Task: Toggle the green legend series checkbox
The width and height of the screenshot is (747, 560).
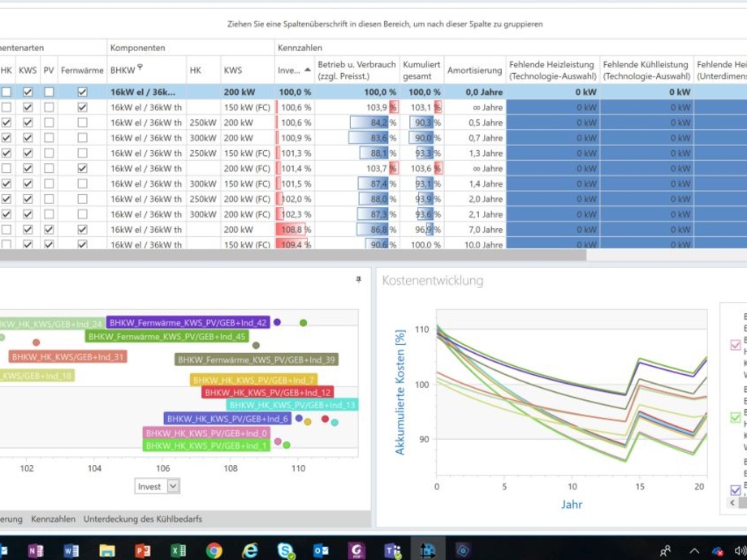Action: coord(736,417)
